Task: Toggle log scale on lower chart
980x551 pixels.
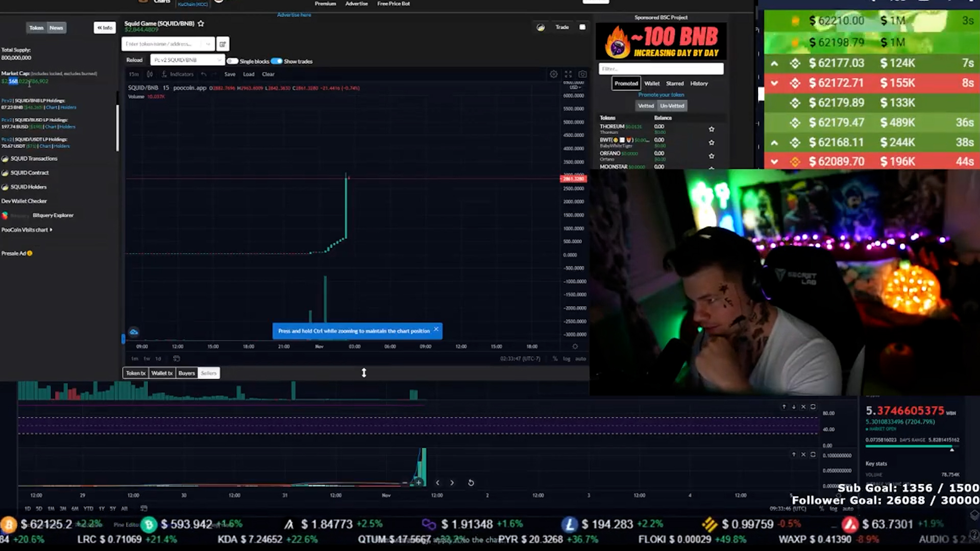Action: pyautogui.click(x=834, y=509)
